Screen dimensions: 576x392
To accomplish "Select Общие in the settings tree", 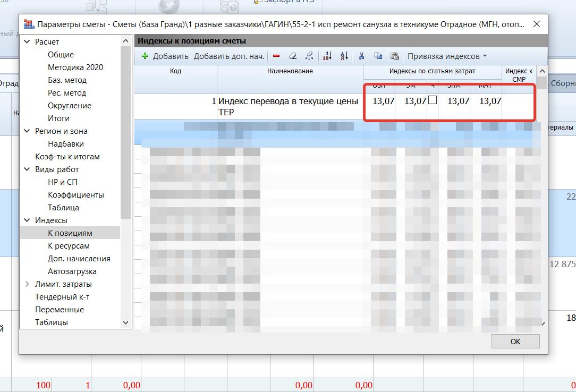I will 61,55.
